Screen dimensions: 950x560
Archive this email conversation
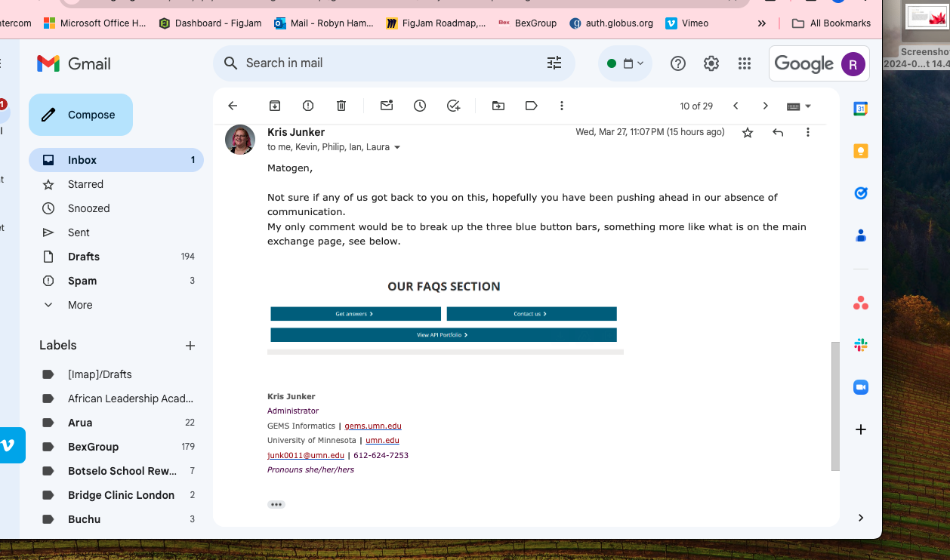(275, 106)
